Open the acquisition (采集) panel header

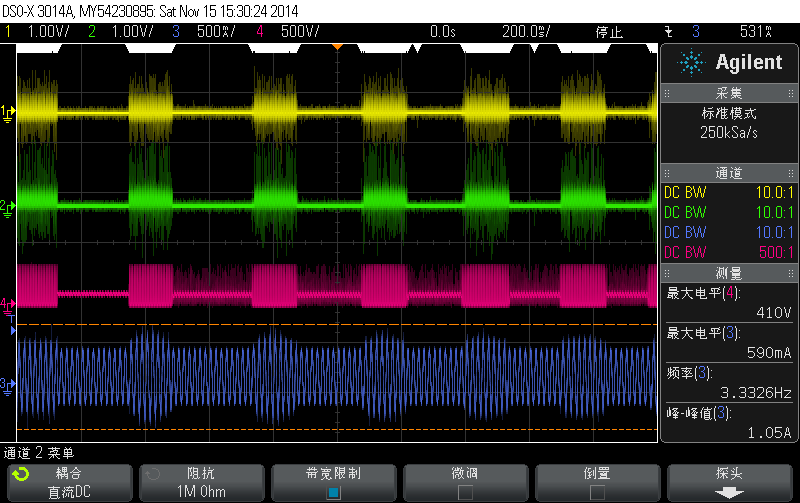[x=729, y=93]
